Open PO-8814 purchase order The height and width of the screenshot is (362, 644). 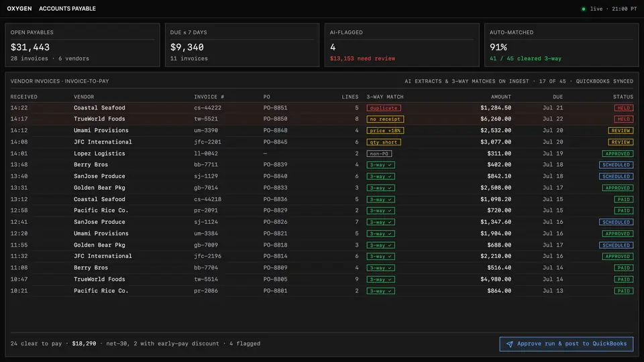(x=275, y=256)
